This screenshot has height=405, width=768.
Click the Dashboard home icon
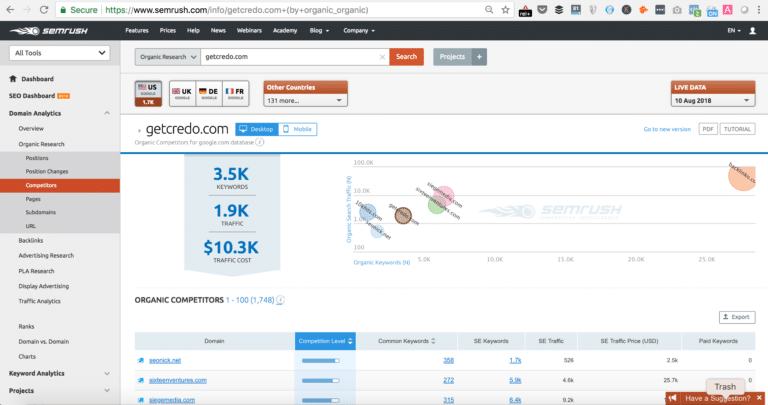click(13, 78)
